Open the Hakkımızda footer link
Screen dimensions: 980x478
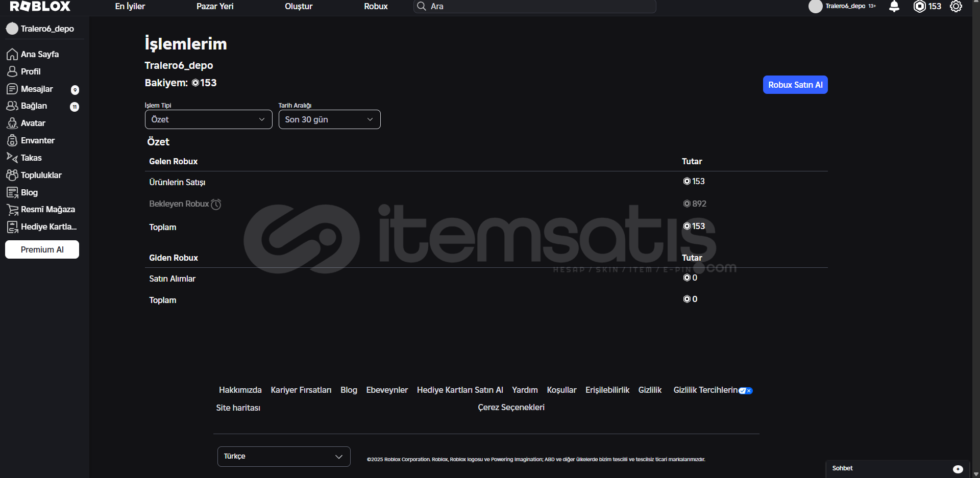point(240,390)
